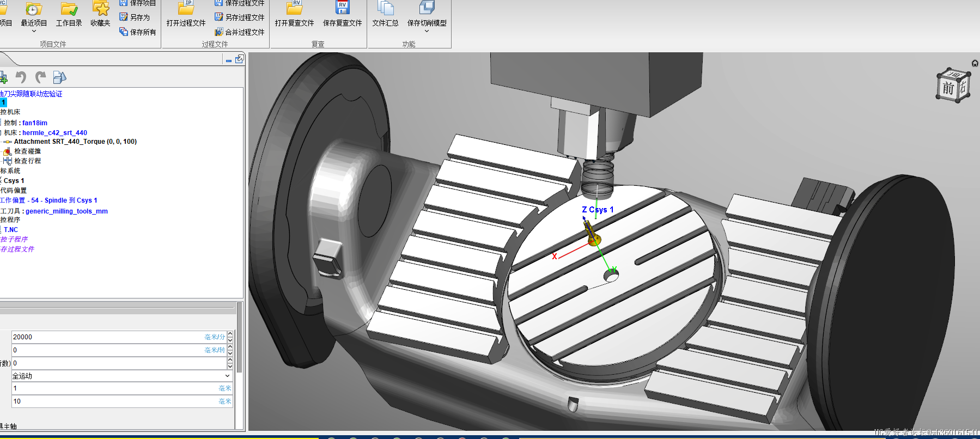980x439 pixels.
Task: Undock the project tree panel
Action: 239,59
